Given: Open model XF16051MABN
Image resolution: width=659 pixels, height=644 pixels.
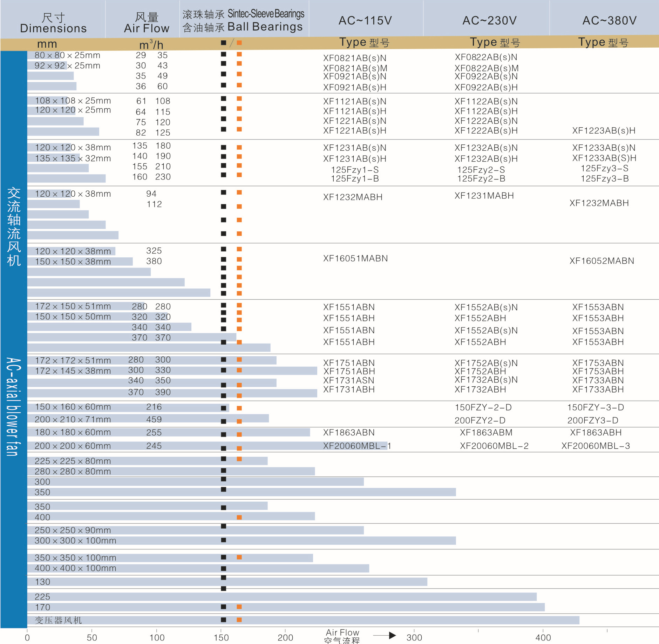Looking at the screenshot, I should coord(355,258).
